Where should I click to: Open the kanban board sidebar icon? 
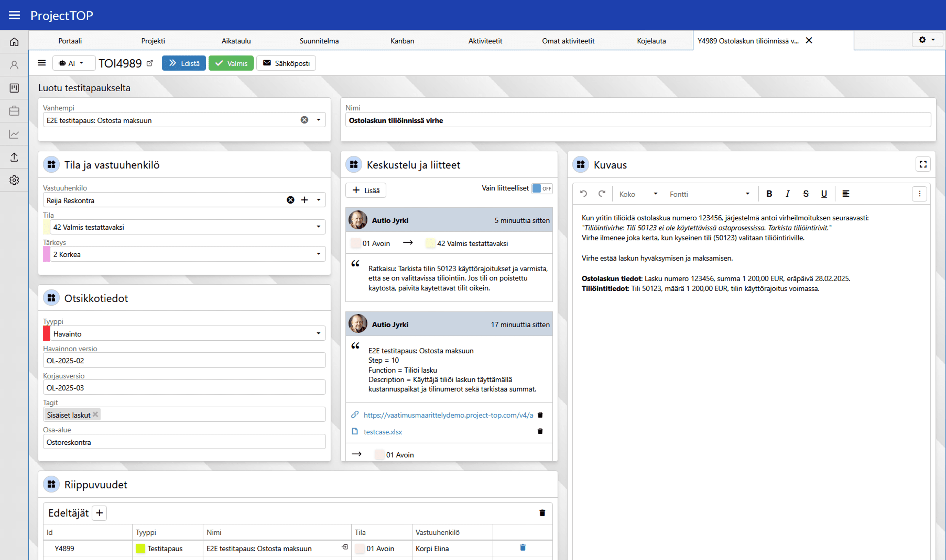point(14,88)
